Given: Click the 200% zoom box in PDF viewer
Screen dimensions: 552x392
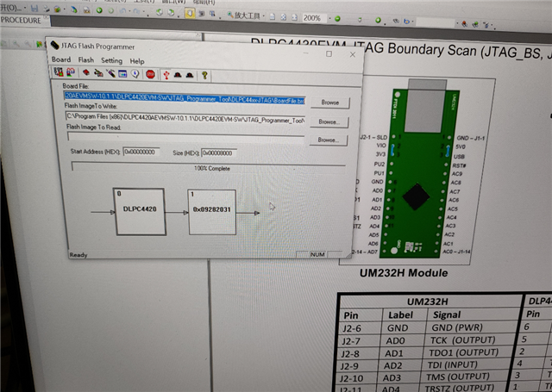Looking at the screenshot, I should (x=312, y=18).
